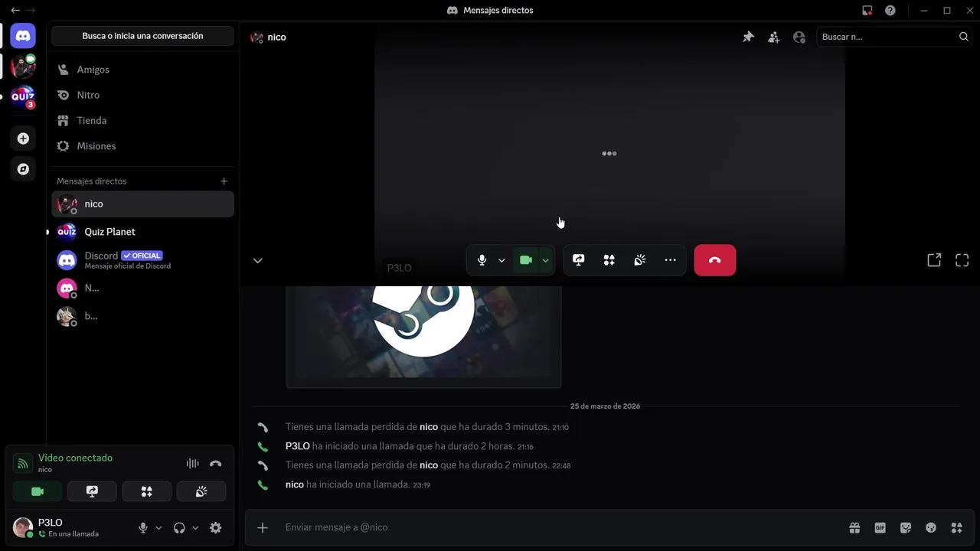Open more options ellipsis in call

point(671,260)
